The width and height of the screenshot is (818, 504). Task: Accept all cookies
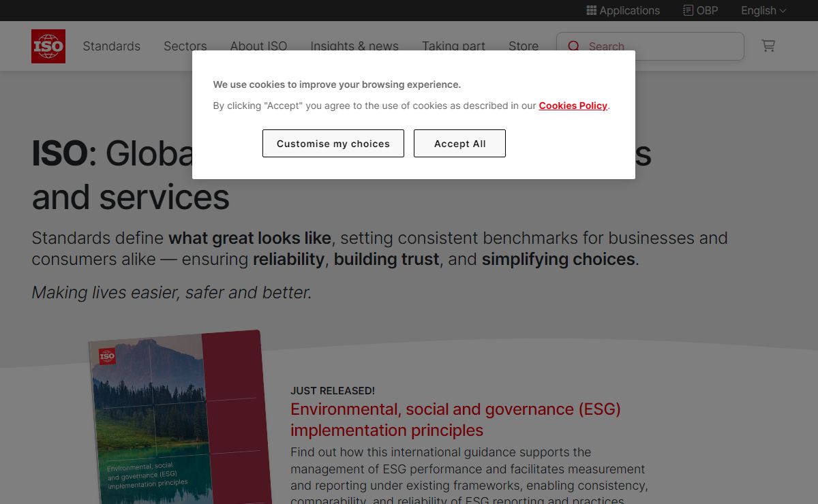[x=460, y=144]
